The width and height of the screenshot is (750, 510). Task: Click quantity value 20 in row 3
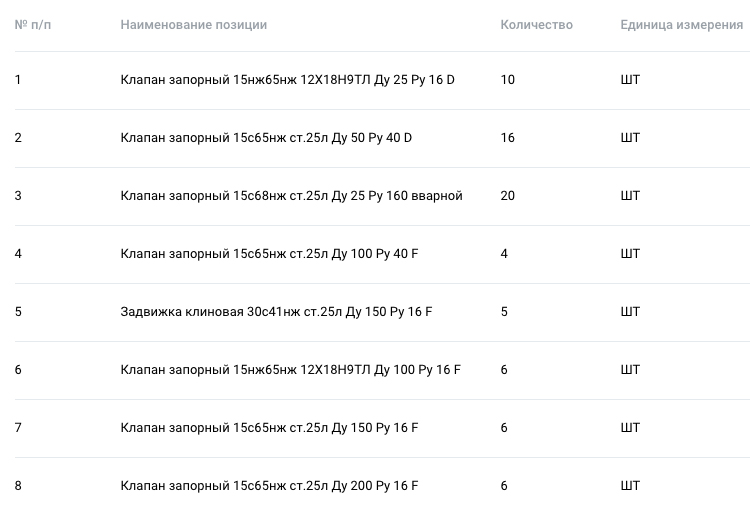507,196
